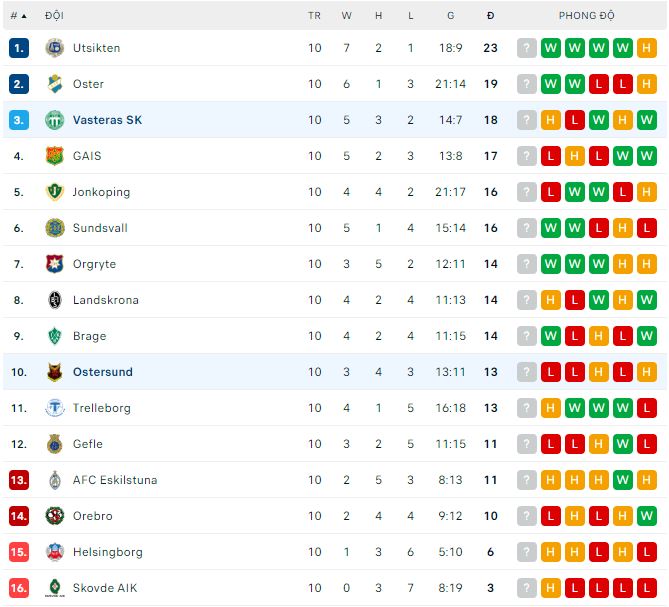Open the Ostersund team link
The image size is (669, 607).
tap(102, 372)
